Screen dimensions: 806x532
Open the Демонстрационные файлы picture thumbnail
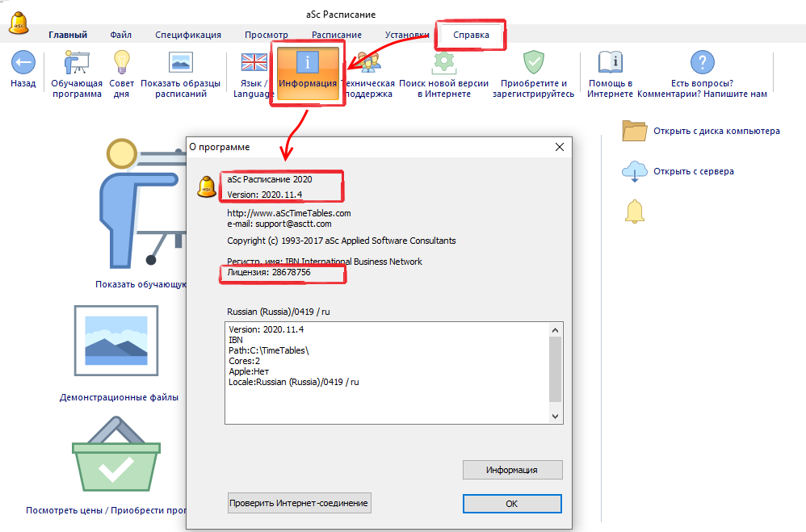pos(116,341)
